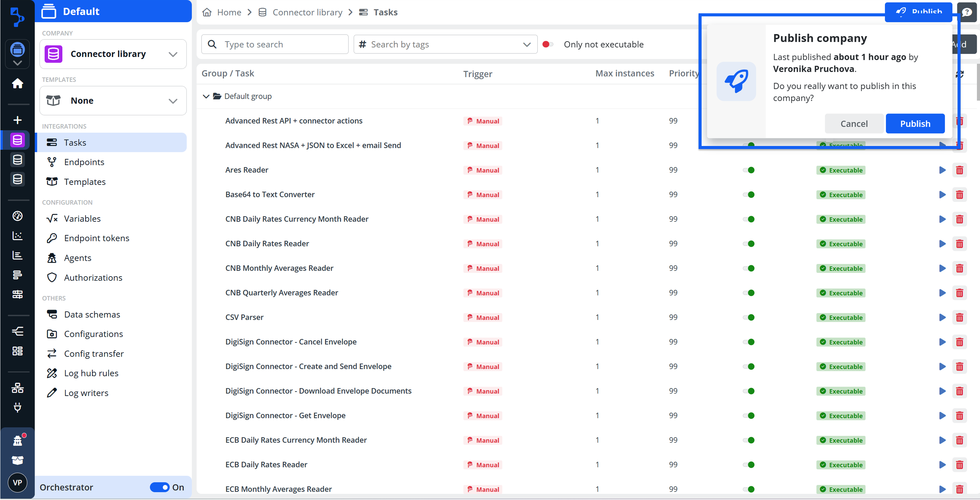Go to Variables configuration page

click(82, 219)
